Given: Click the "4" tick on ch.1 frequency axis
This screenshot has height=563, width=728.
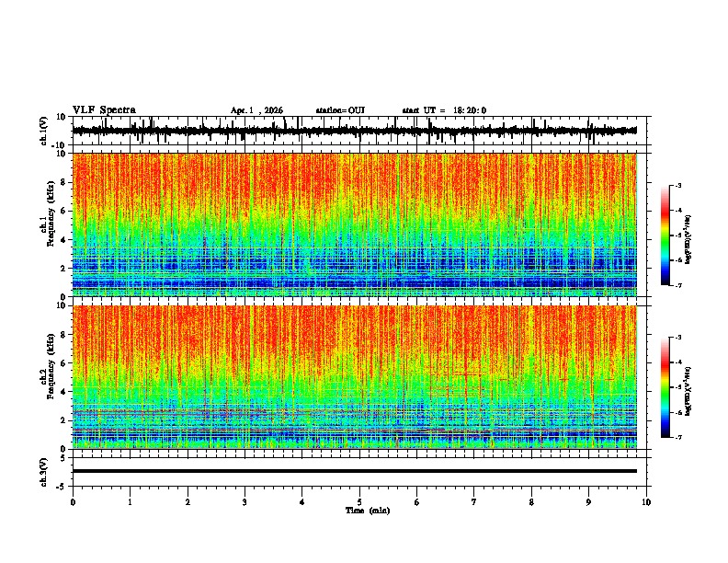Looking at the screenshot, I should click(64, 240).
